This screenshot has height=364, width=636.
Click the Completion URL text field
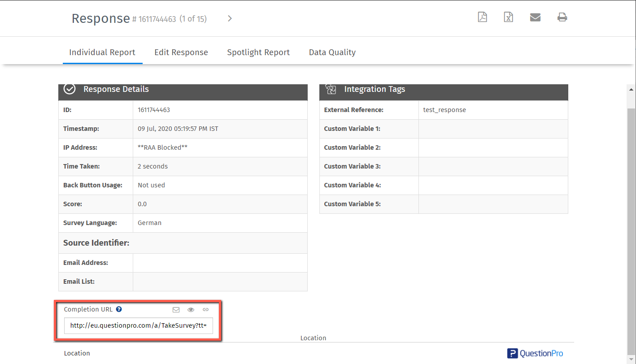[138, 326]
